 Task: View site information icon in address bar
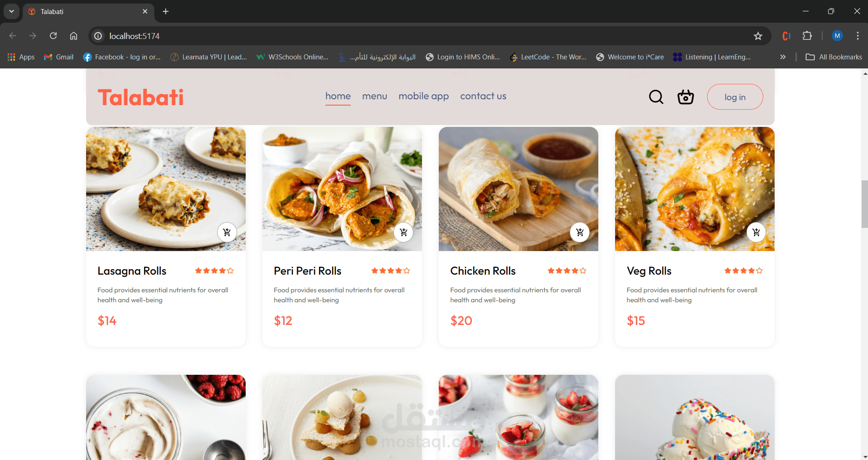point(98,36)
